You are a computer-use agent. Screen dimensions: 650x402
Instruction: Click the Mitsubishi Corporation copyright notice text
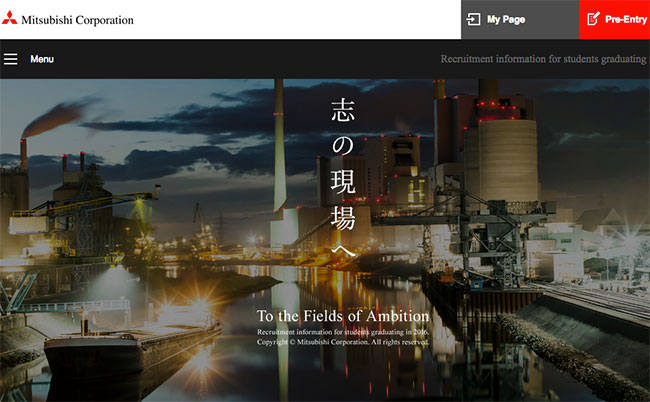click(x=343, y=342)
